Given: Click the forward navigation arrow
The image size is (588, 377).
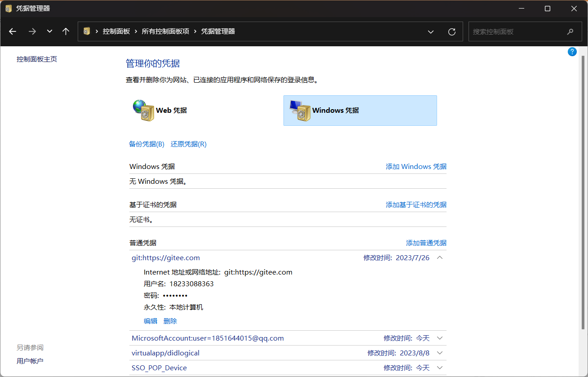Looking at the screenshot, I should click(x=32, y=31).
